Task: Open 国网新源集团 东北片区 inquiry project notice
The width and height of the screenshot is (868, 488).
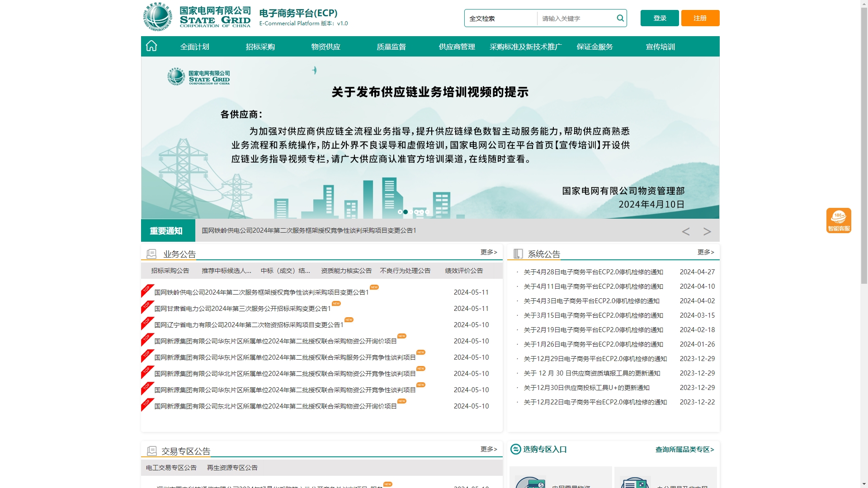Action: pos(276,406)
